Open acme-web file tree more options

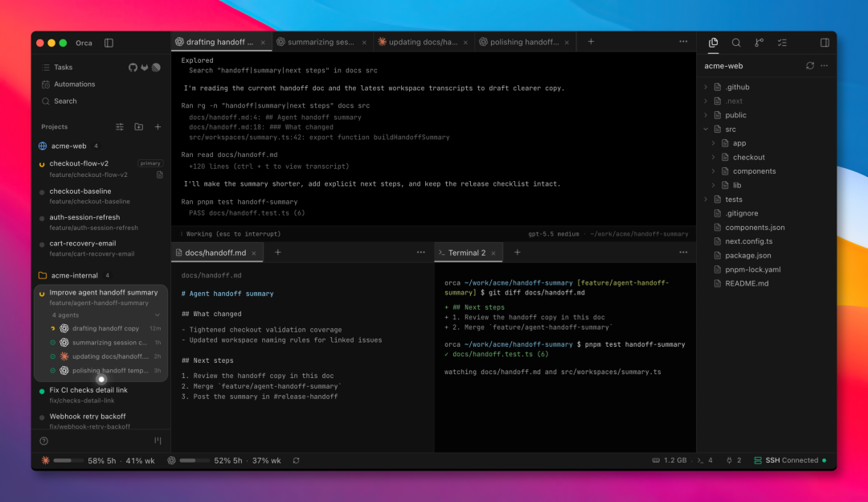click(x=825, y=65)
